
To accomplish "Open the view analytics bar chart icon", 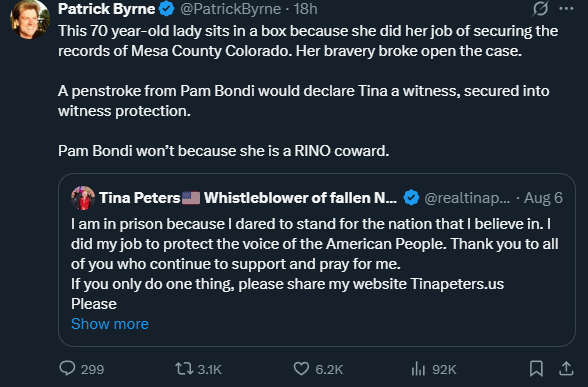I will tap(418, 369).
